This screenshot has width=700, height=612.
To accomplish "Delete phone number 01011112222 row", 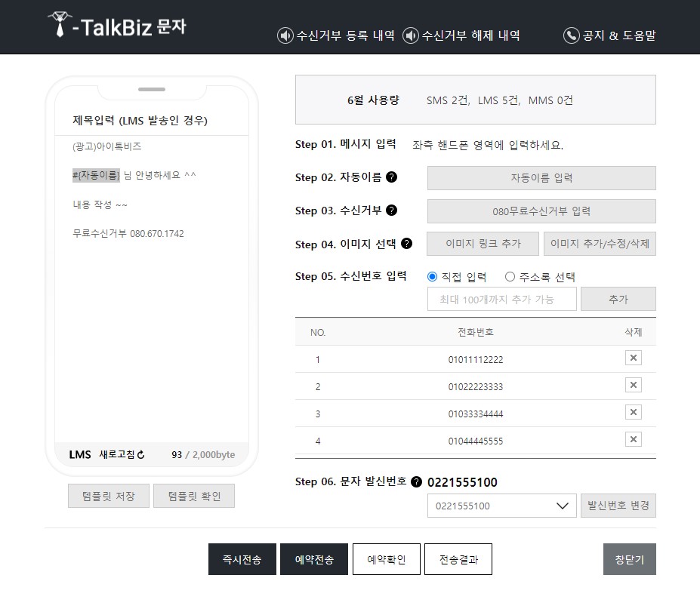I will point(633,358).
